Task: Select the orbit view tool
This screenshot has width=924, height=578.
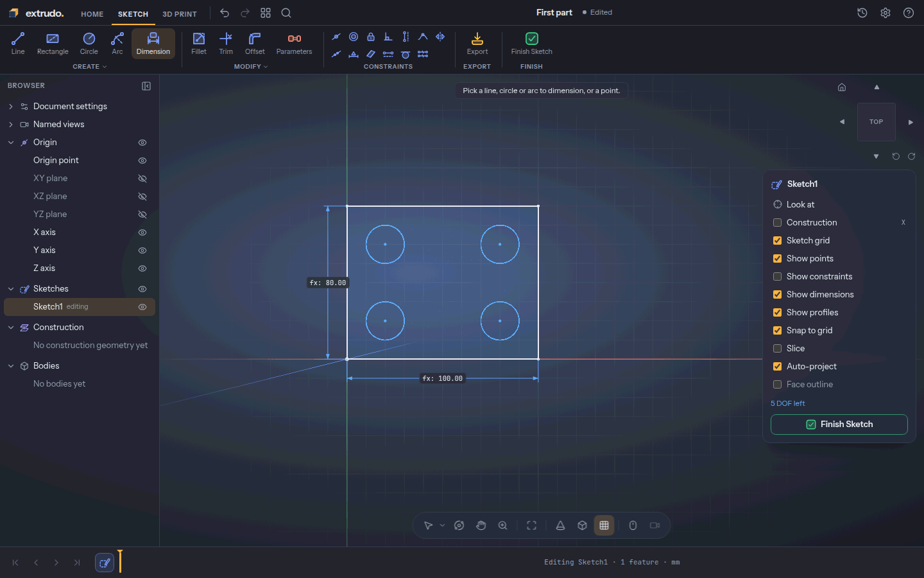Action: [x=459, y=525]
